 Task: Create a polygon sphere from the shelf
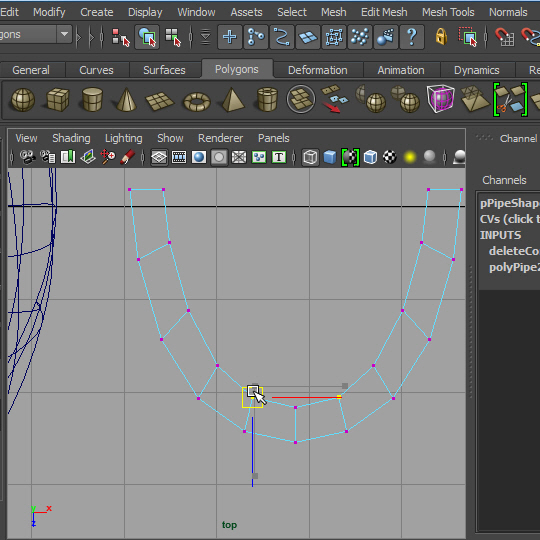coord(23,100)
